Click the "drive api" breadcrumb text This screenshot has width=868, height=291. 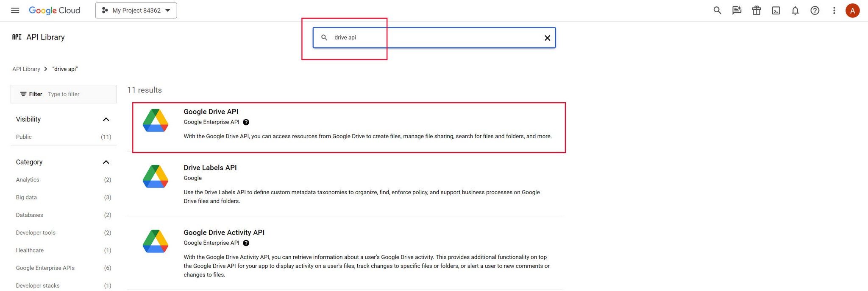point(65,69)
